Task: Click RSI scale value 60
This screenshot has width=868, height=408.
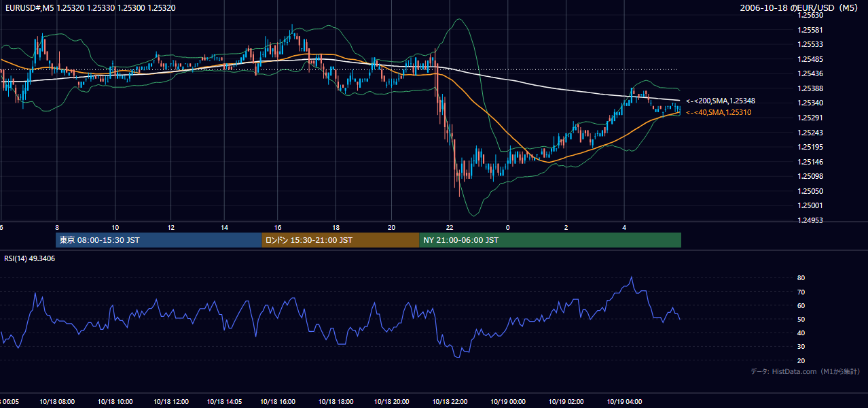Action: pyautogui.click(x=801, y=305)
